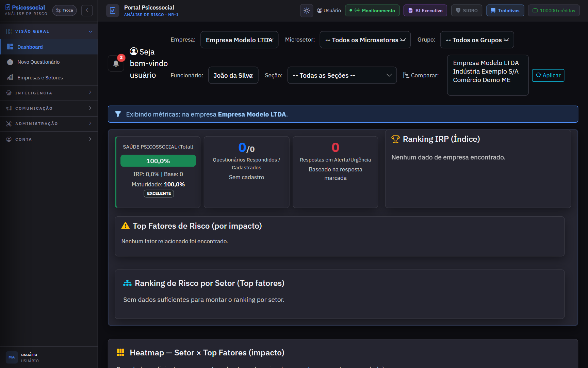Click the MA user avatar
The image size is (588, 368).
12,357
